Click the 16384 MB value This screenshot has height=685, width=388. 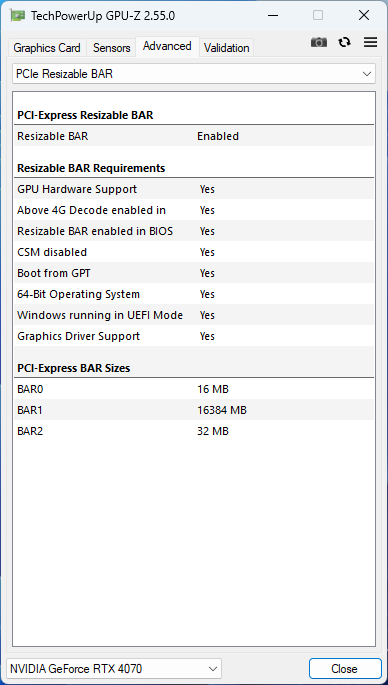pyautogui.click(x=222, y=410)
